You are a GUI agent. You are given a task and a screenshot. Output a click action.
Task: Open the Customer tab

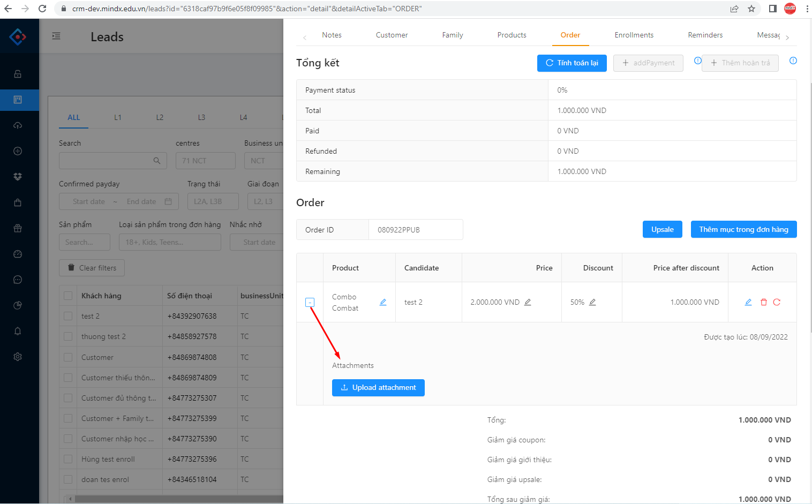tap(392, 35)
